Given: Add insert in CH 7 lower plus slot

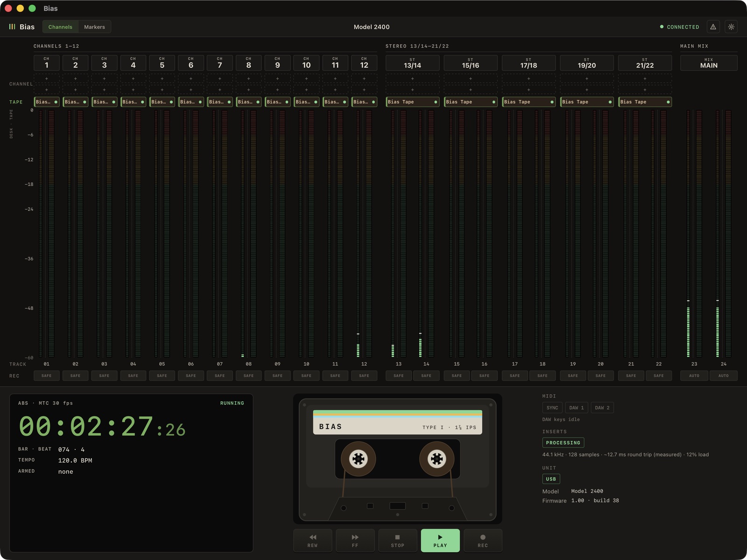Looking at the screenshot, I should pos(220,90).
